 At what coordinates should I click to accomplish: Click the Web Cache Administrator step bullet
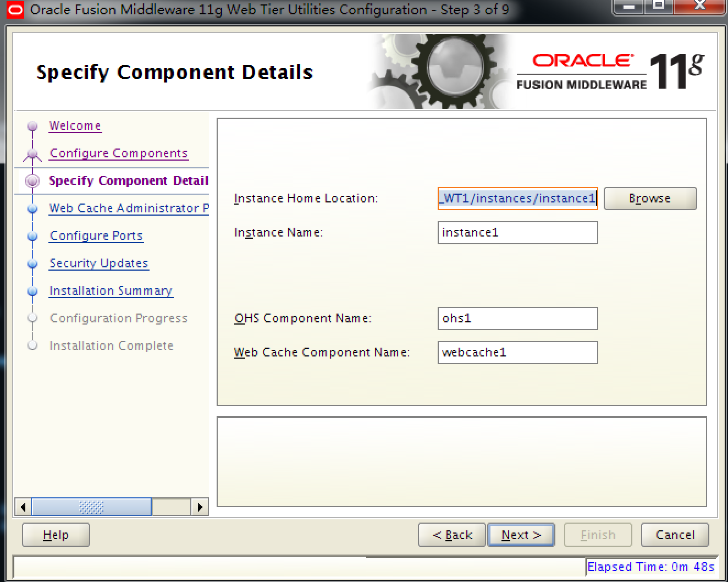32,208
